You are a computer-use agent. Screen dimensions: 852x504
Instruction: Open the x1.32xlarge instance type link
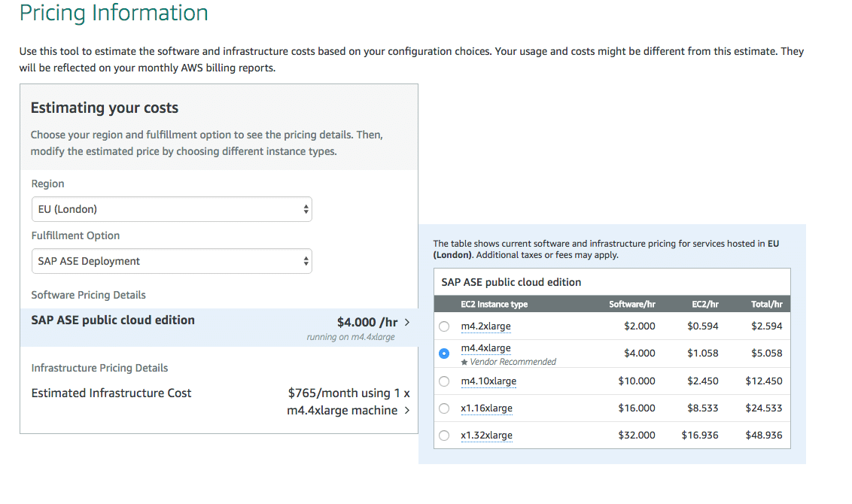pyautogui.click(x=486, y=435)
